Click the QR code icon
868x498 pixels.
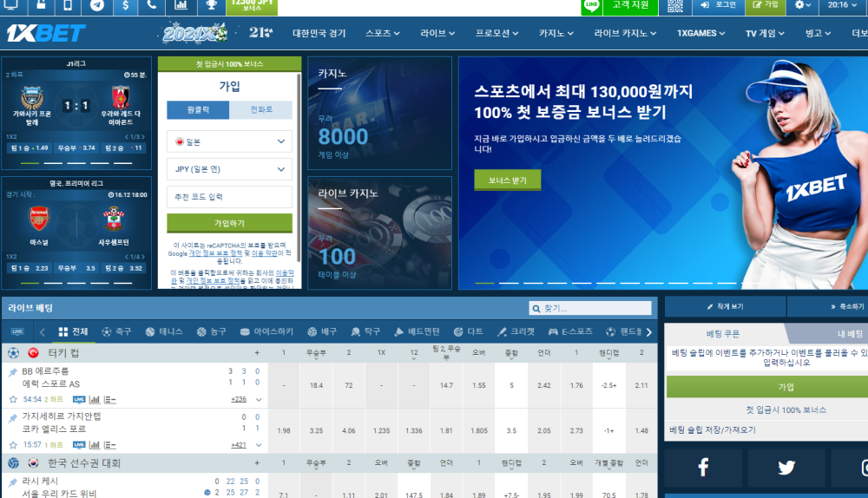(674, 5)
